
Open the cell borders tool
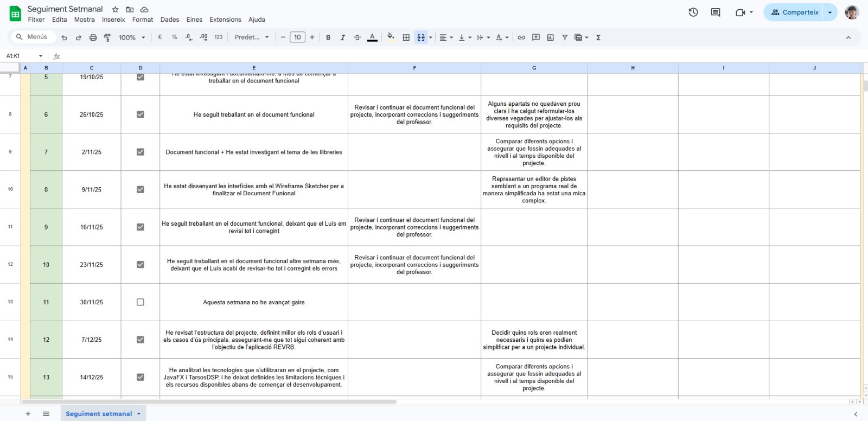click(406, 37)
